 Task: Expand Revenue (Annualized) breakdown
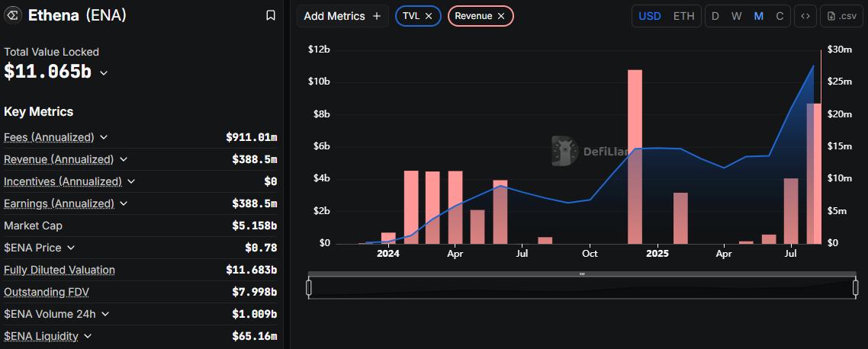(x=124, y=159)
